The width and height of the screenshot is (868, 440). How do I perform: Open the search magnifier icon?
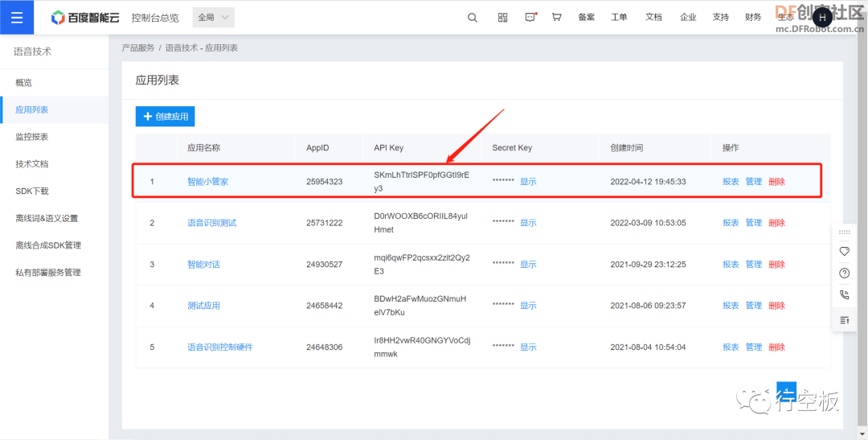pos(473,17)
